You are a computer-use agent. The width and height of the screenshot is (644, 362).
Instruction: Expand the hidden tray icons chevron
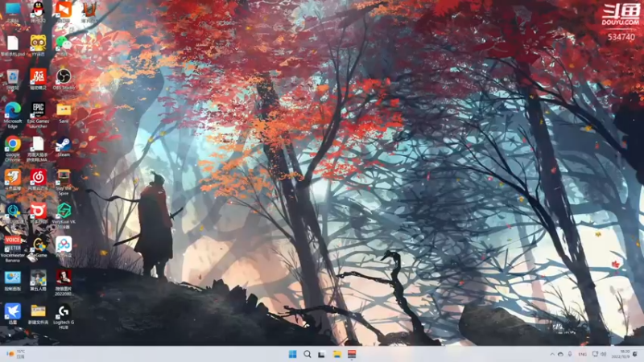pos(552,354)
